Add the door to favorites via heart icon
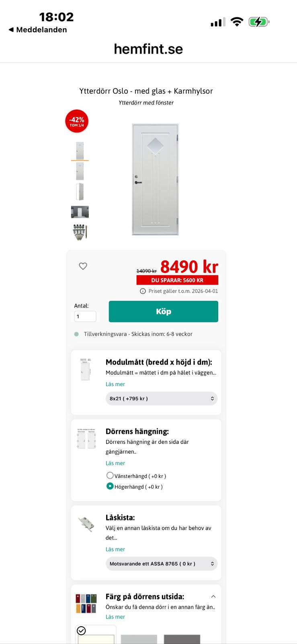 pos(83,266)
